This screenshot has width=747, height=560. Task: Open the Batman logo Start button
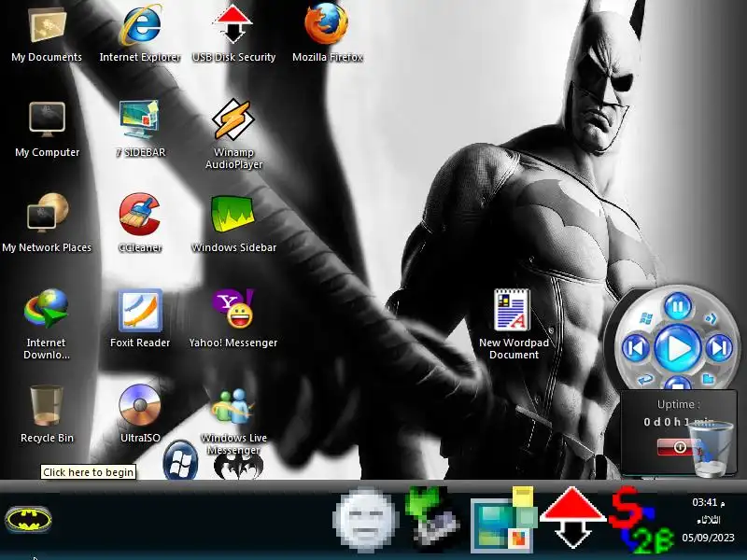point(29,519)
